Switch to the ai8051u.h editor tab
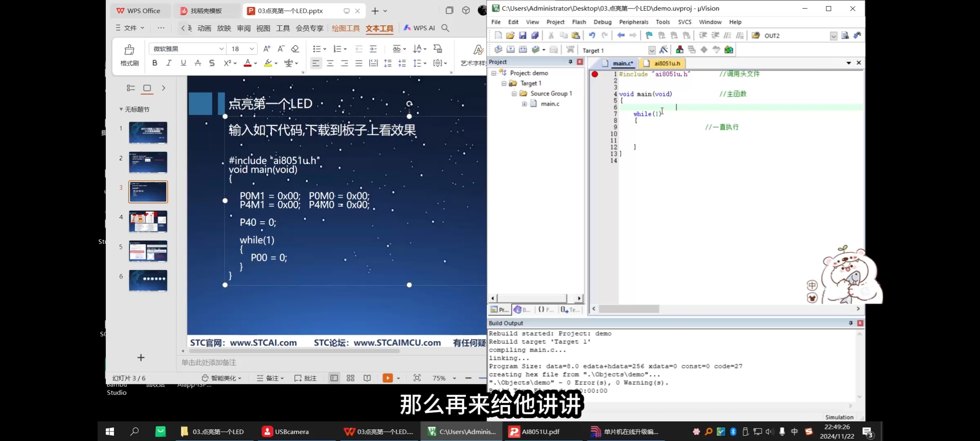This screenshot has width=980, height=441. pos(667,63)
